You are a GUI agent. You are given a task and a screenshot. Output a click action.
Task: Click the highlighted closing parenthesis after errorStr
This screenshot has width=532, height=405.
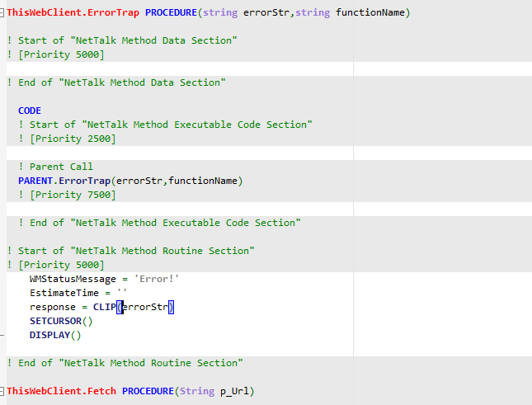pos(172,307)
